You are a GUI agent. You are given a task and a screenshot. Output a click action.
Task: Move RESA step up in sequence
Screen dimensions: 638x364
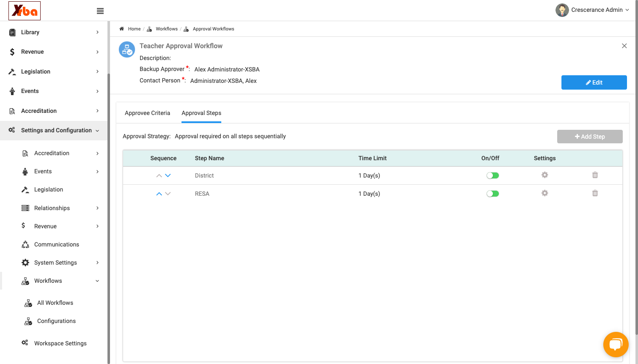tap(159, 194)
